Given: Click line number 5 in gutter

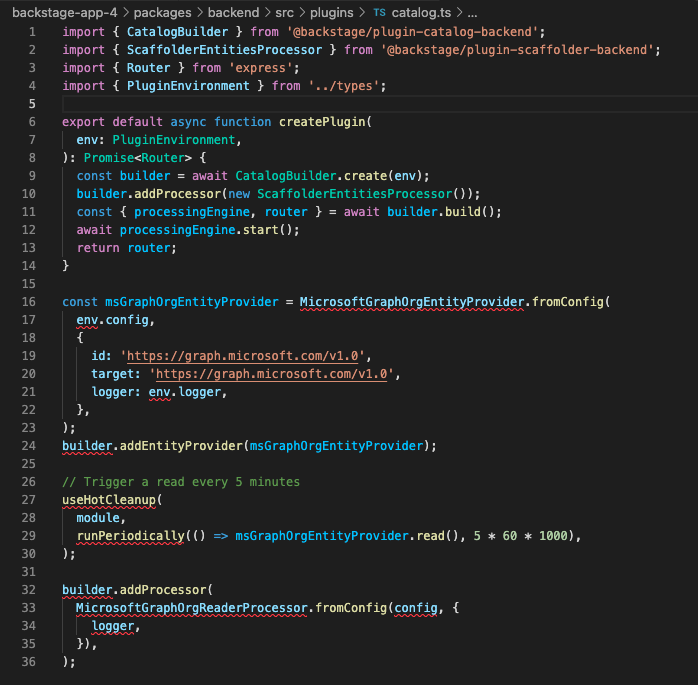Looking at the screenshot, I should (x=32, y=104).
